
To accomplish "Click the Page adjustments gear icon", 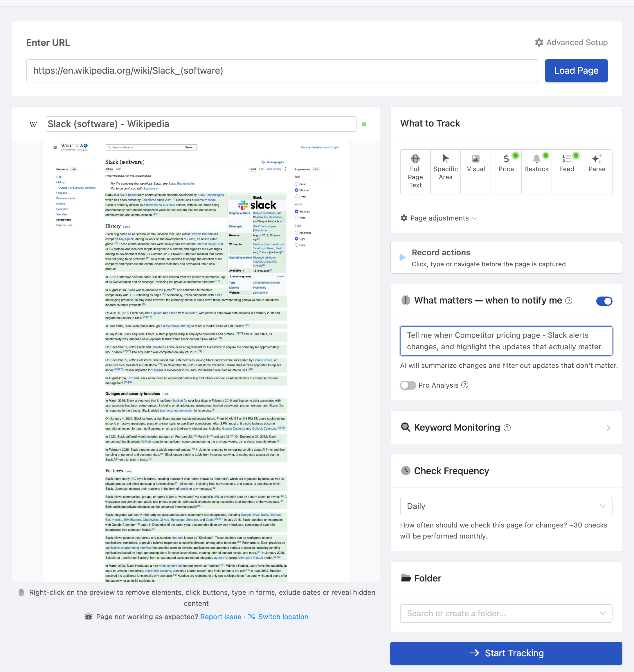I will pos(404,218).
